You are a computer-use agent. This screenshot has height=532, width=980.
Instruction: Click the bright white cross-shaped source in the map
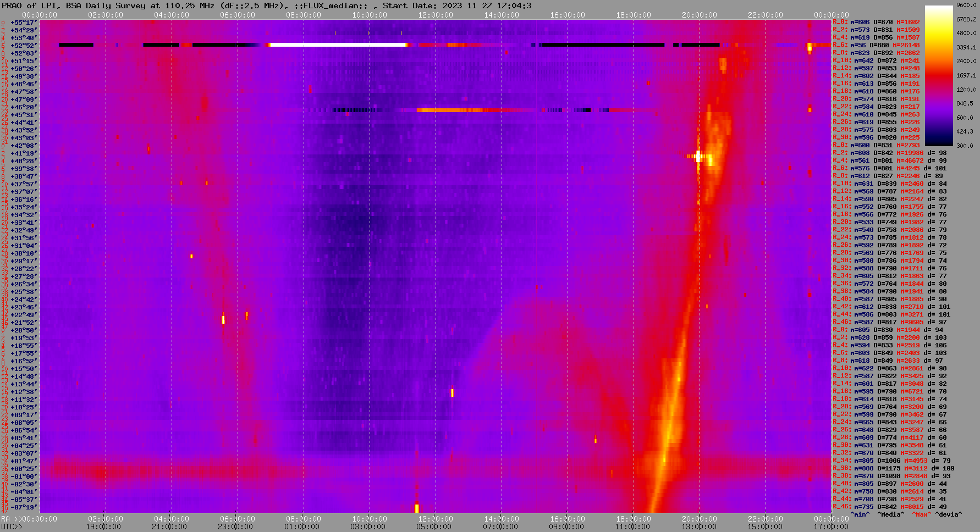pyautogui.click(x=698, y=157)
